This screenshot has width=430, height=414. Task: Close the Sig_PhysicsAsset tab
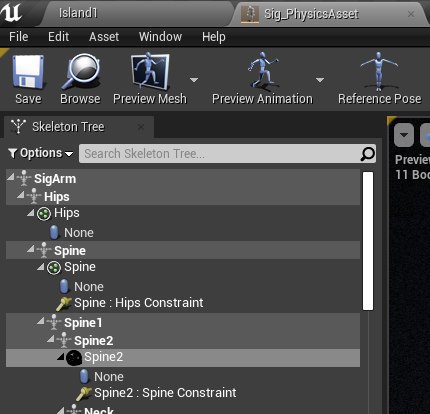pyautogui.click(x=411, y=14)
